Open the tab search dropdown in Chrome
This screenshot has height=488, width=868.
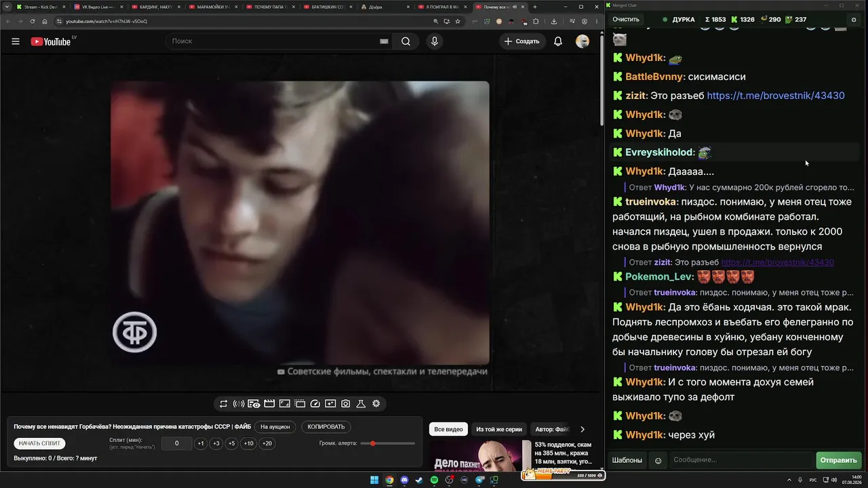tap(7, 7)
